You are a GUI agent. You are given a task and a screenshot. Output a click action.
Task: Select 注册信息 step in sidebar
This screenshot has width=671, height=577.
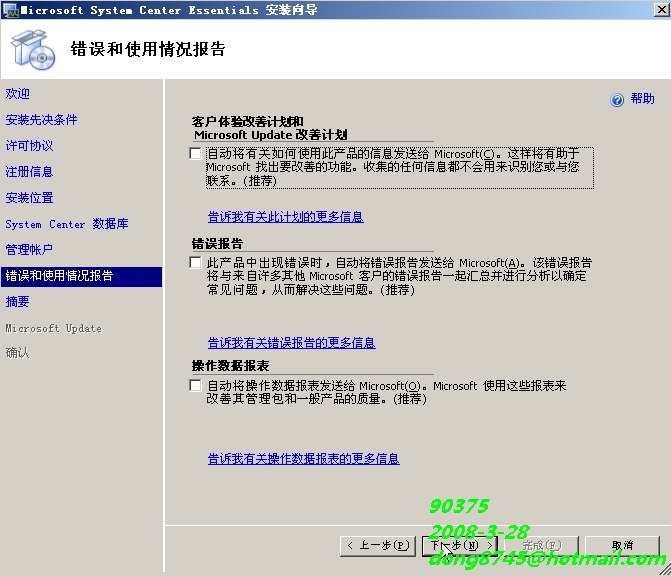point(30,172)
